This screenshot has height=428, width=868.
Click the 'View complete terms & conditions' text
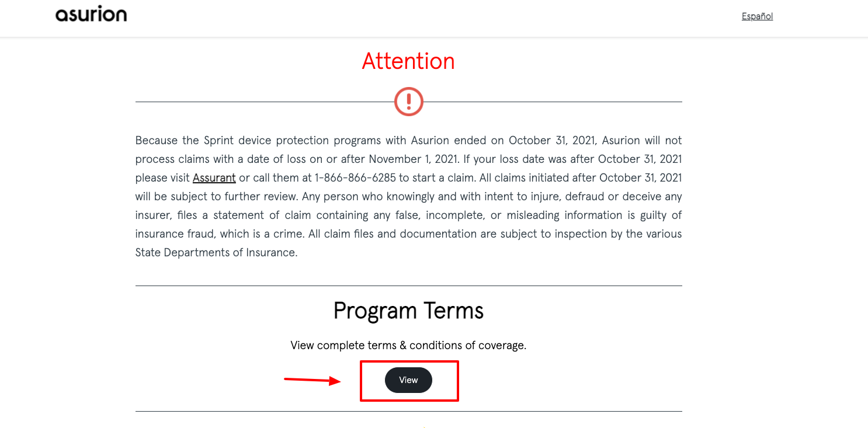pyautogui.click(x=408, y=346)
